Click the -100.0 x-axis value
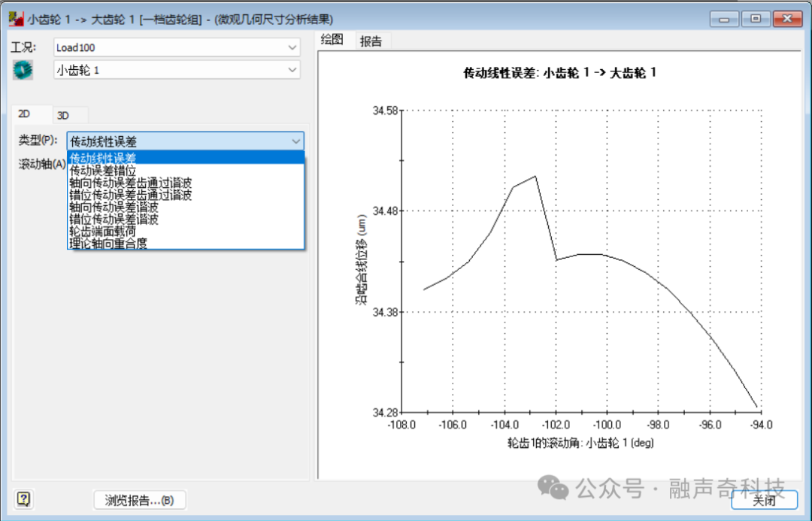 (607, 426)
